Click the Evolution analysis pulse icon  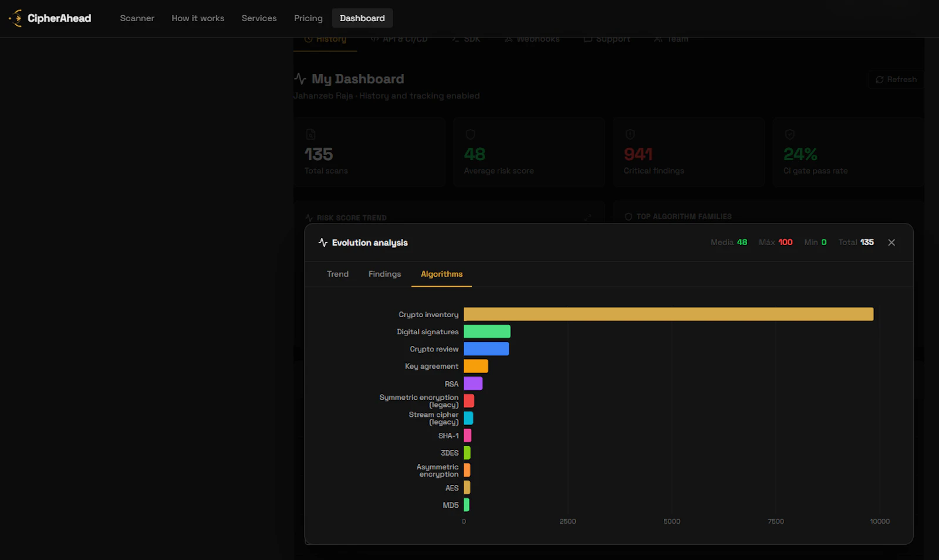(323, 243)
